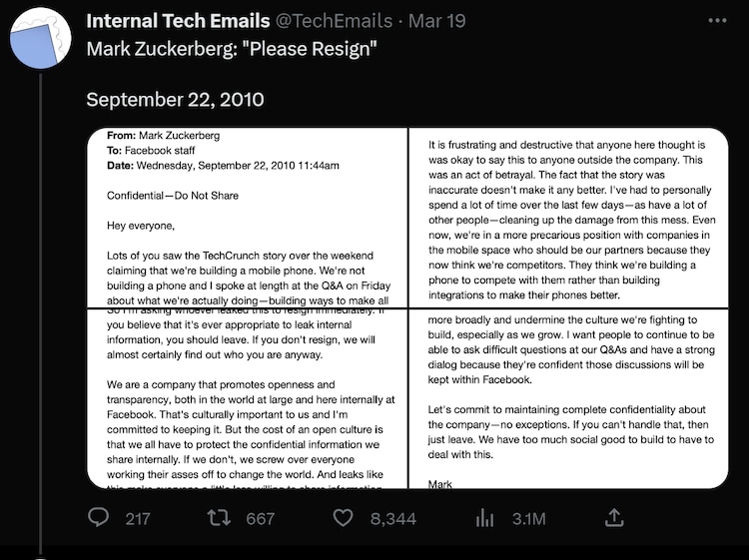Open the Internal Tech Emails display name
This screenshot has height=560, width=749.
coord(178,21)
